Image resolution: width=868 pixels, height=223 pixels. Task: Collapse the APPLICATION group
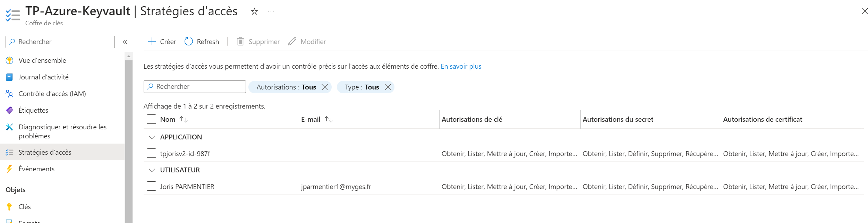point(152,137)
